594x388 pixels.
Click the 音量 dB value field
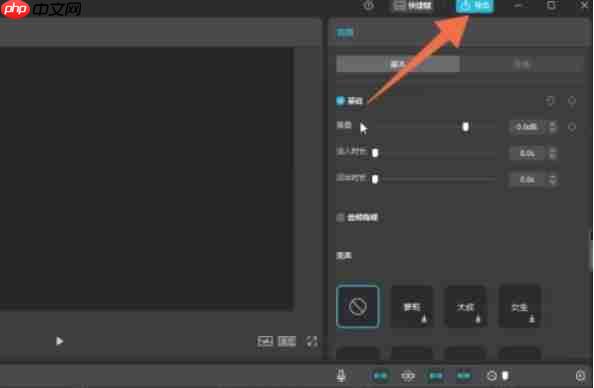527,127
